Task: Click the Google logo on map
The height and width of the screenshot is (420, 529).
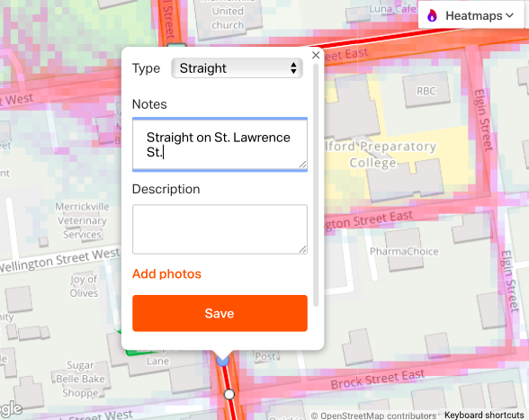Action: pos(11,409)
